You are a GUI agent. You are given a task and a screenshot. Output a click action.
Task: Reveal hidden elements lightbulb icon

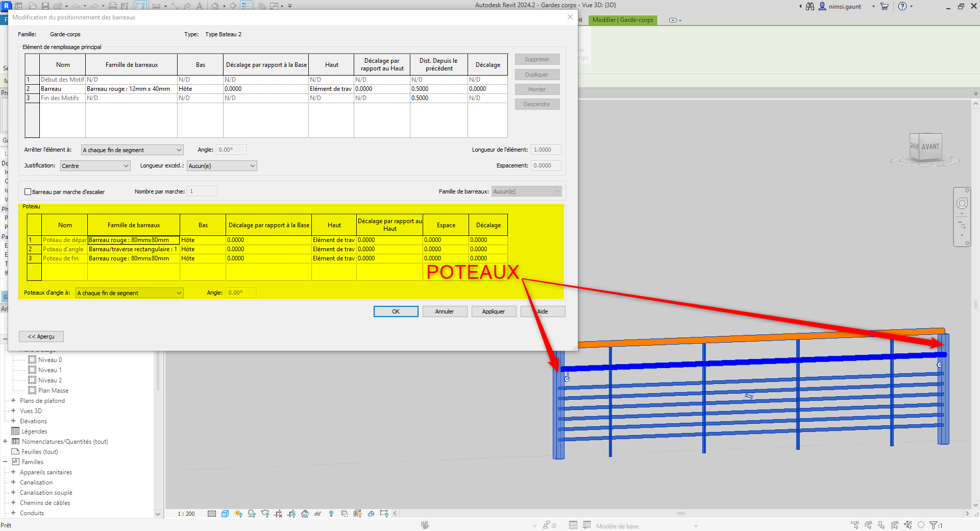click(x=331, y=514)
